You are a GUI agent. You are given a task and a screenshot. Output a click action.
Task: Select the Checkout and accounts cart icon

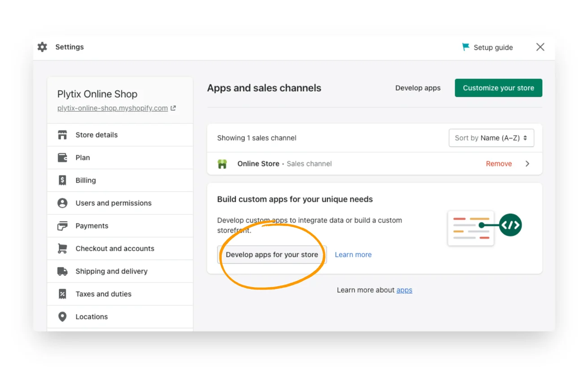click(x=63, y=248)
